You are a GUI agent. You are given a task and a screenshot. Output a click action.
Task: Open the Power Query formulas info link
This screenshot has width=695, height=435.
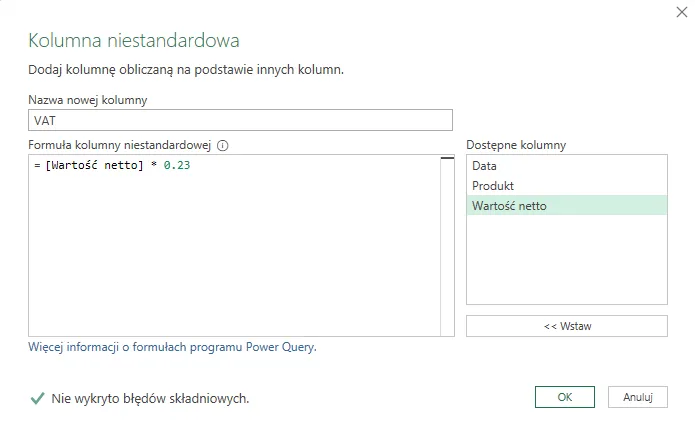(x=172, y=348)
